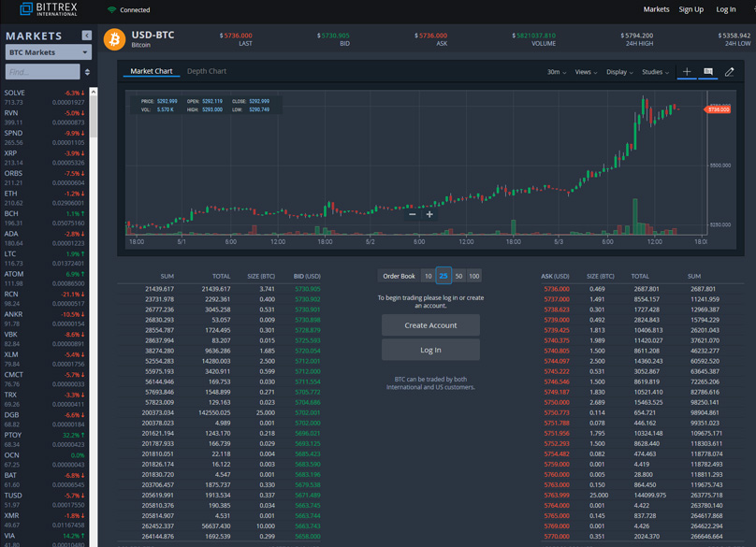
Task: Click into the Find market search field
Action: [x=42, y=72]
